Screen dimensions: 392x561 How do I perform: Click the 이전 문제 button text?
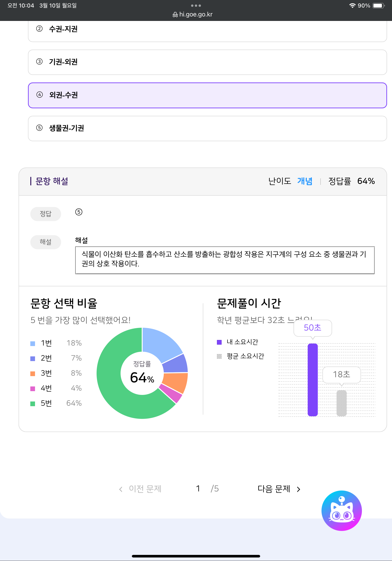click(x=145, y=489)
